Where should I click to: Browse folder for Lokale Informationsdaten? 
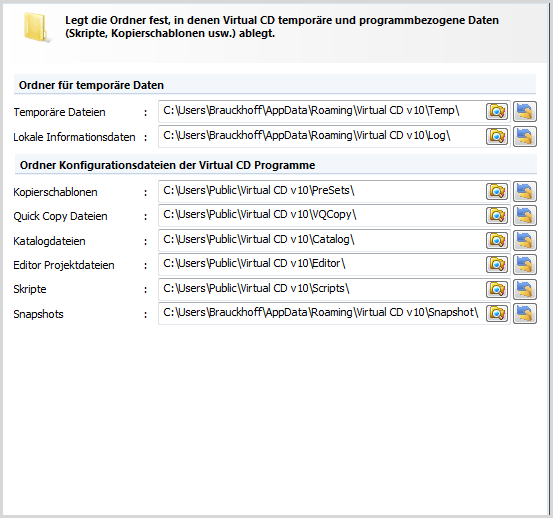pos(497,136)
